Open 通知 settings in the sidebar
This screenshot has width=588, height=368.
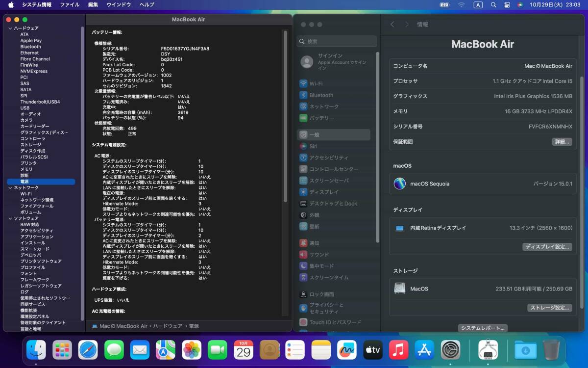334,243
